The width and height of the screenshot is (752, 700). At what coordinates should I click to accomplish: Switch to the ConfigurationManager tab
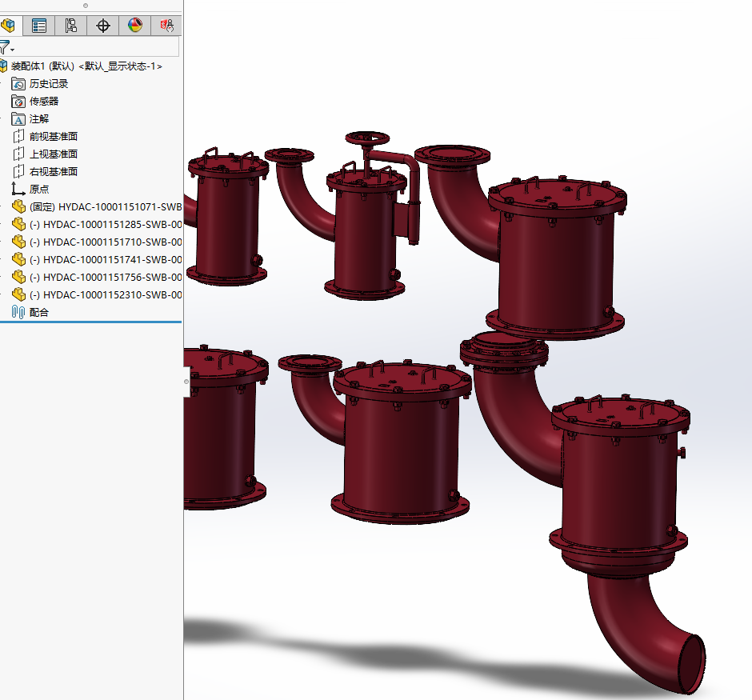(x=71, y=26)
